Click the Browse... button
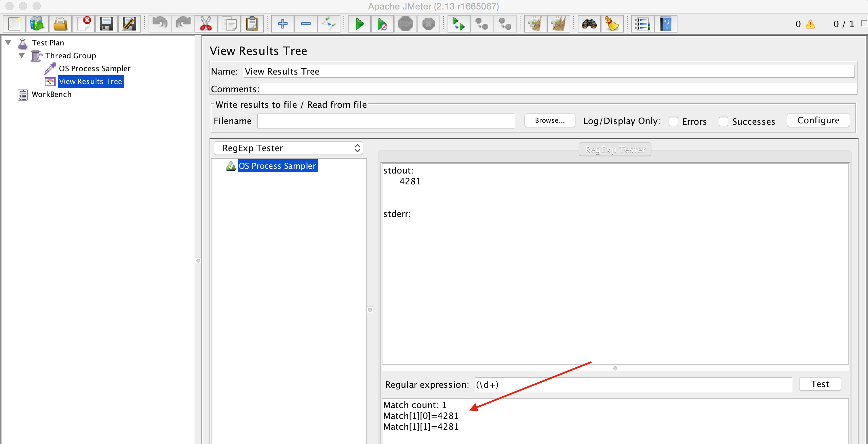 pos(550,121)
